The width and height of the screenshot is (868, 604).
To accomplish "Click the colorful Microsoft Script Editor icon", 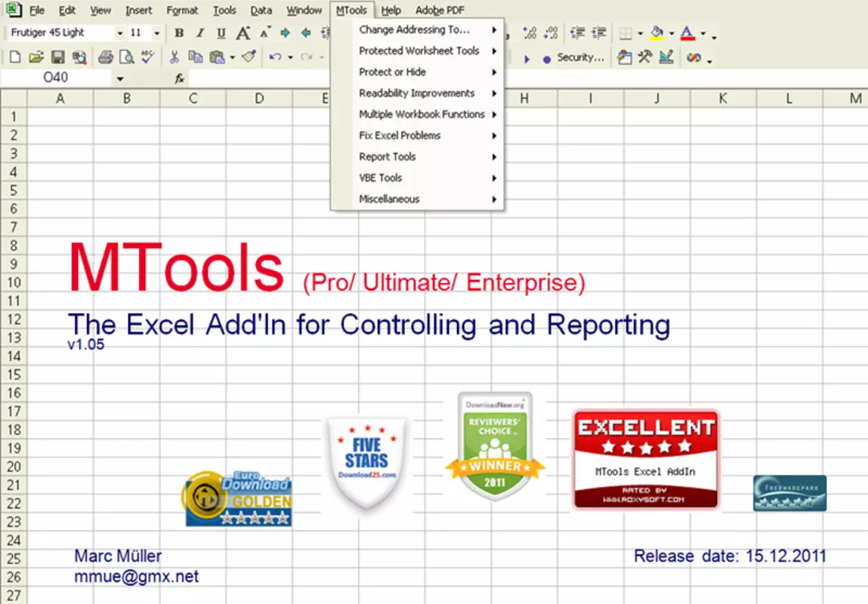I will click(x=693, y=57).
